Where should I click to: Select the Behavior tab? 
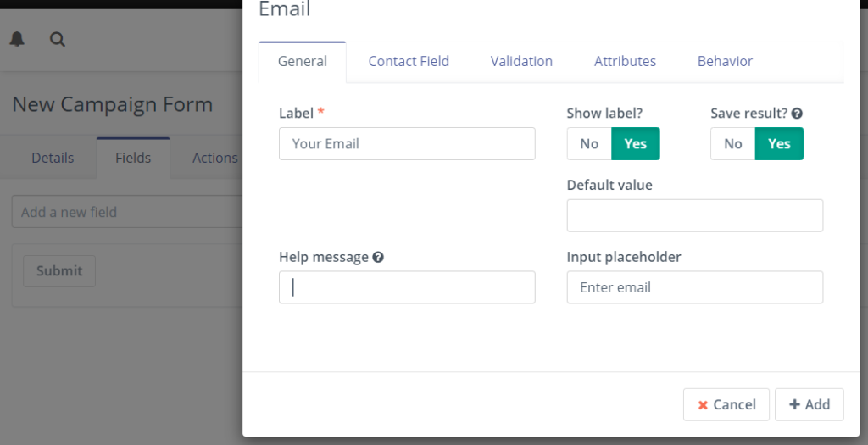pos(725,61)
